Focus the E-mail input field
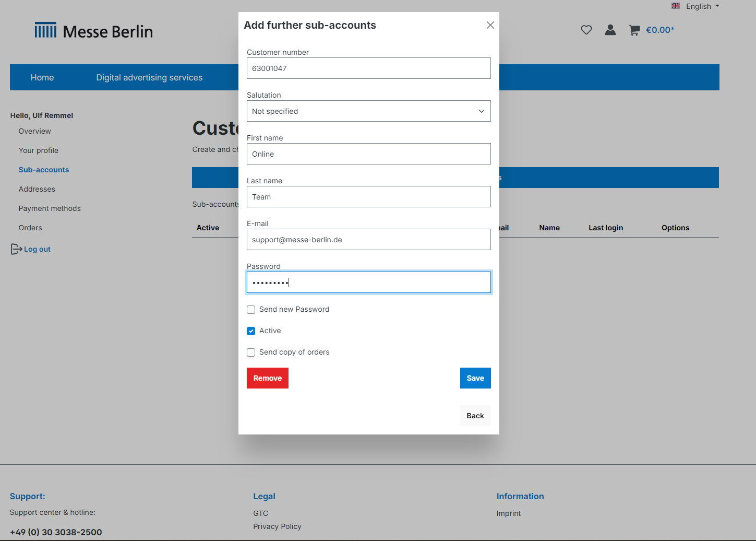This screenshot has height=541, width=756. point(368,240)
